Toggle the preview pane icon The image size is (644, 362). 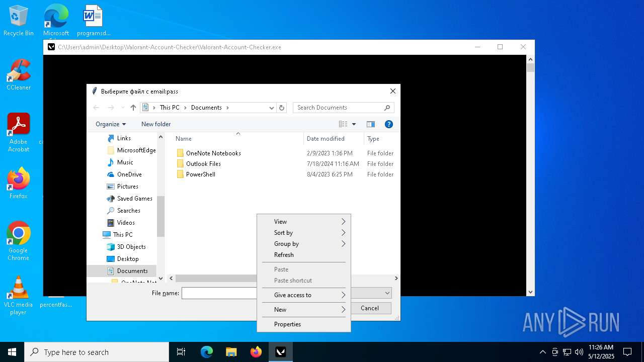[x=371, y=124]
